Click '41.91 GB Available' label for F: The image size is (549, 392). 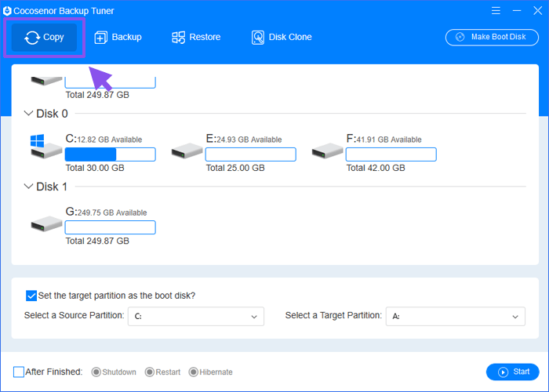pos(389,140)
